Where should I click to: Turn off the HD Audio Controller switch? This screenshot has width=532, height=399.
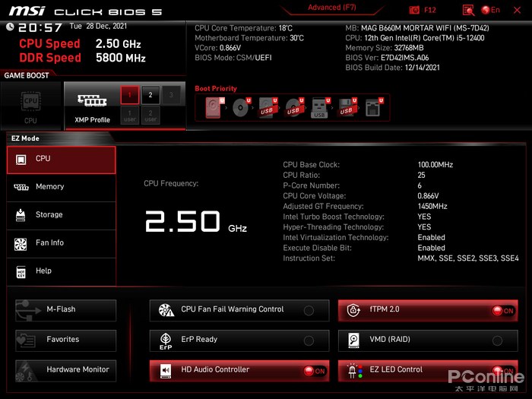pos(315,371)
